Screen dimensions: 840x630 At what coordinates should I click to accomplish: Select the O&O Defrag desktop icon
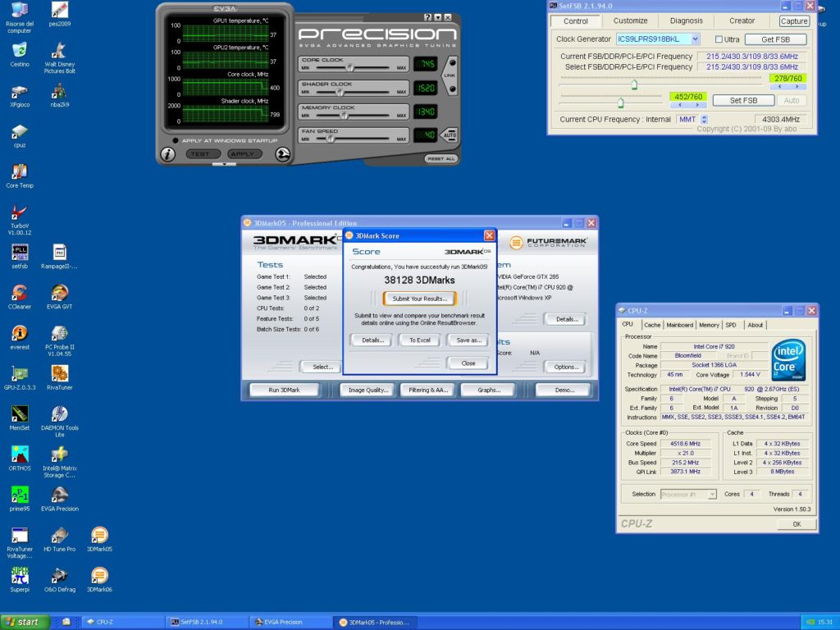point(59,580)
